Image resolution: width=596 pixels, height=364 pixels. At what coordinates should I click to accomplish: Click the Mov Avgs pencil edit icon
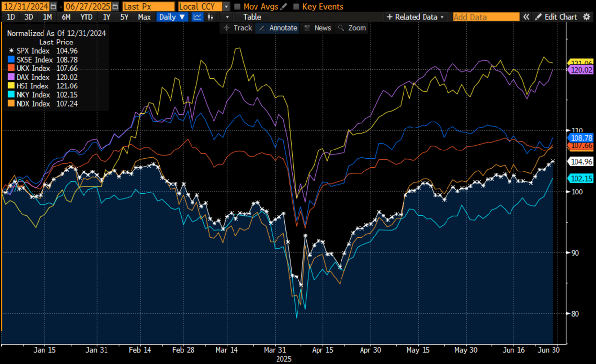(x=284, y=7)
